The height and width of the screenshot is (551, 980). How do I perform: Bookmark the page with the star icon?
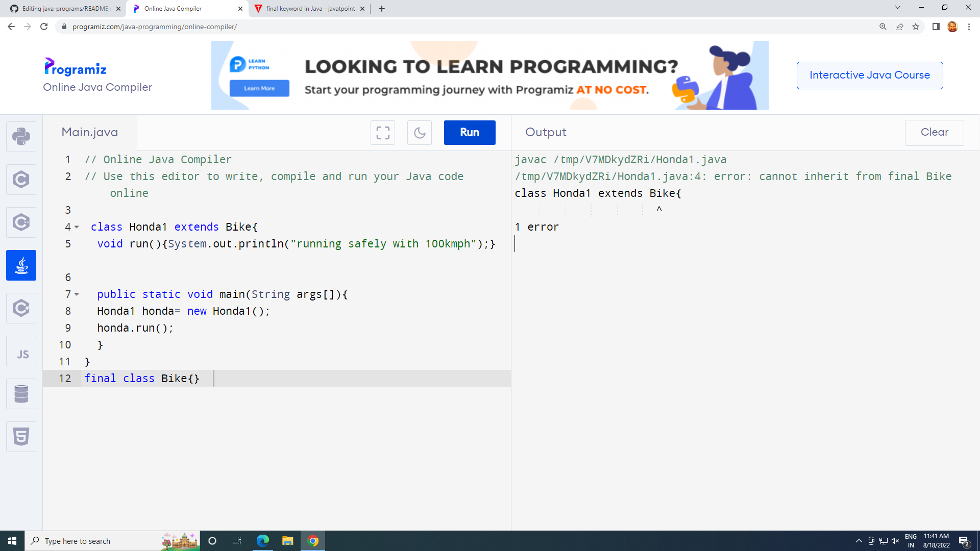point(916,27)
